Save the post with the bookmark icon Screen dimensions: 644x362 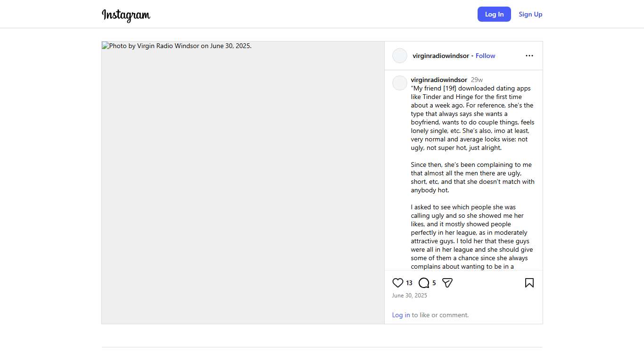529,283
